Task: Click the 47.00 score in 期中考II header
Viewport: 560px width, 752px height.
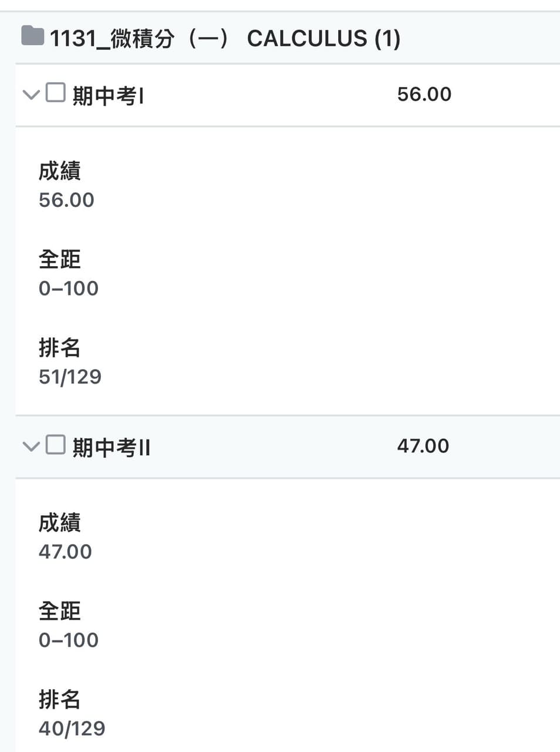Action: (423, 446)
